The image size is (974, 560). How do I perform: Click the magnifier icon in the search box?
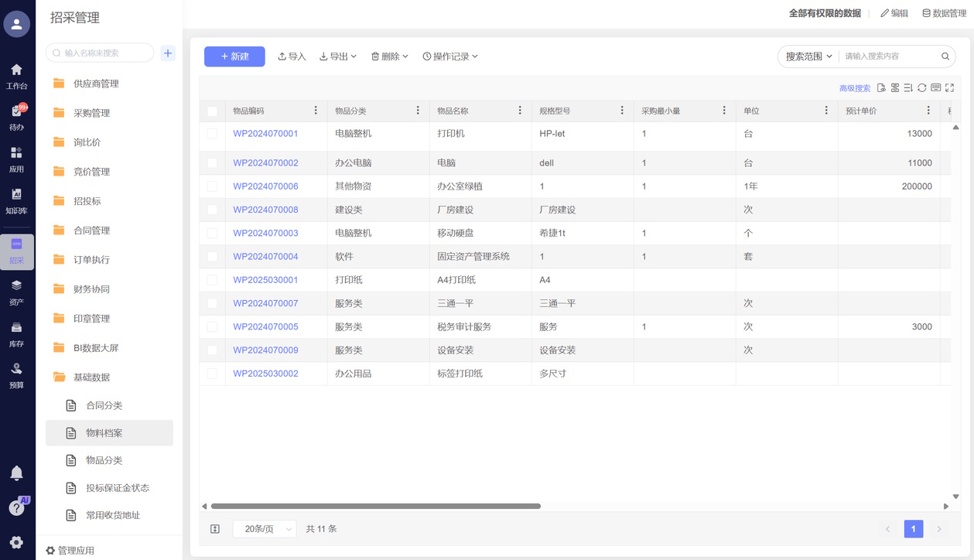[945, 56]
